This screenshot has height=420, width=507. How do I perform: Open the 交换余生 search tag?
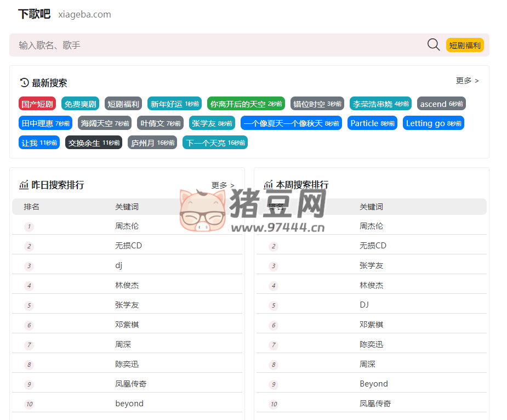coord(93,142)
